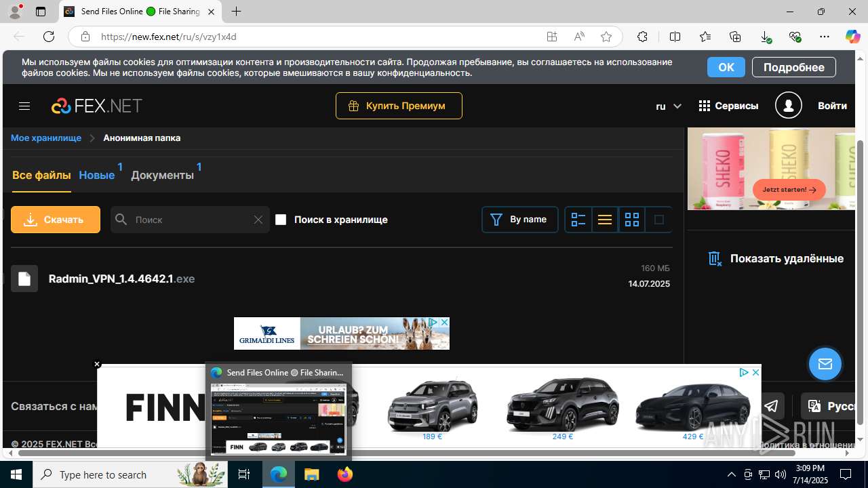Open File Explorer from taskbar
The image size is (868, 488).
311,474
